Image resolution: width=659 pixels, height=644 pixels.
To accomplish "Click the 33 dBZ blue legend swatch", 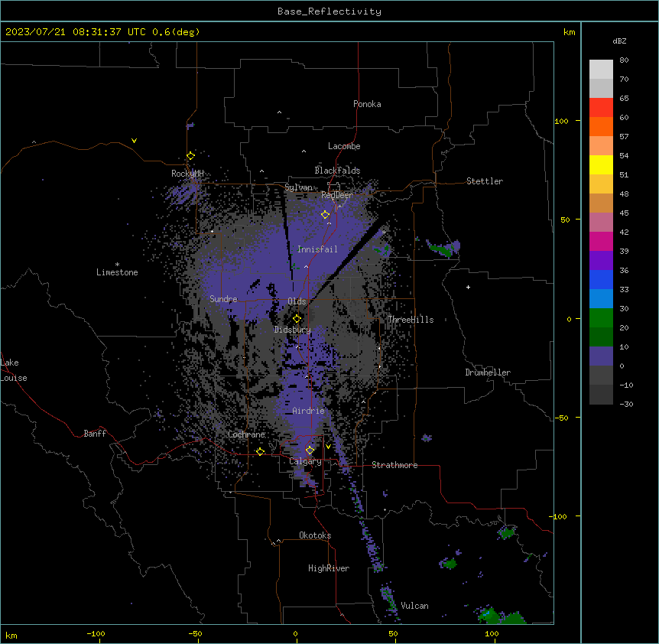I will (601, 298).
